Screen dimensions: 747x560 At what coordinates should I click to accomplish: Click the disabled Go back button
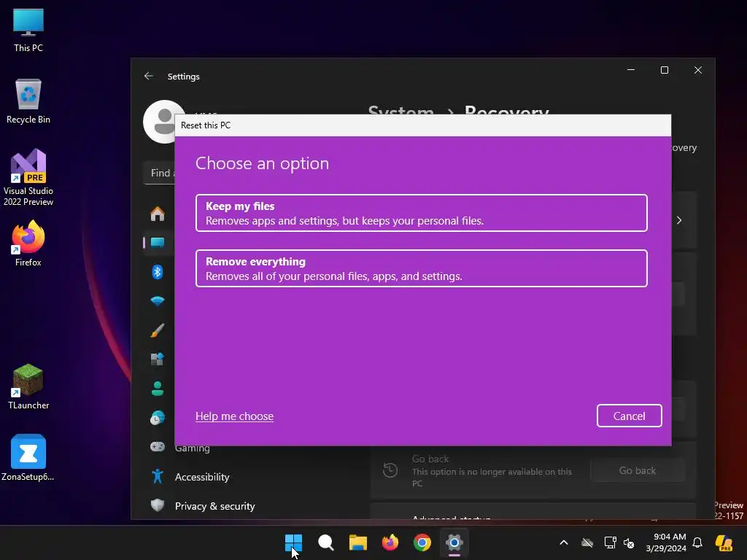tap(638, 470)
